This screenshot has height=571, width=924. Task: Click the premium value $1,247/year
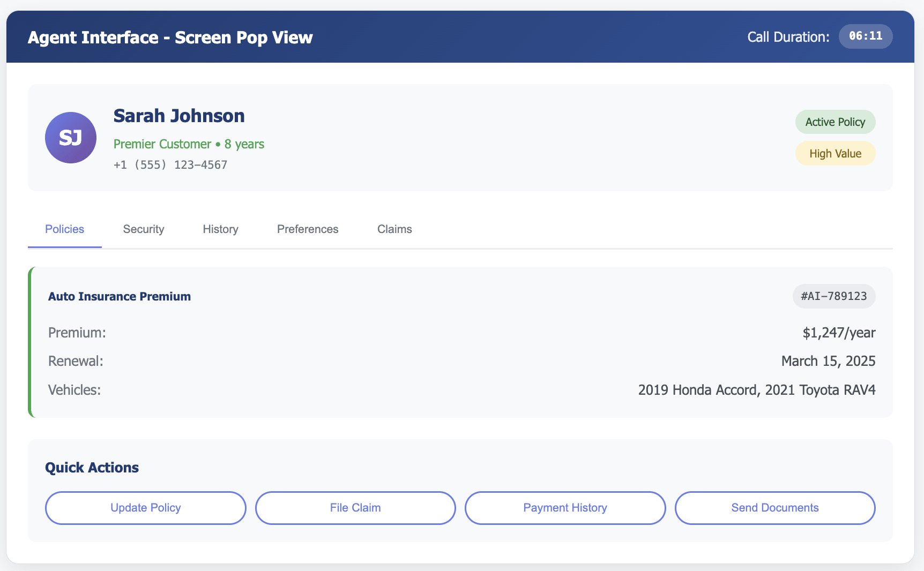(x=839, y=333)
